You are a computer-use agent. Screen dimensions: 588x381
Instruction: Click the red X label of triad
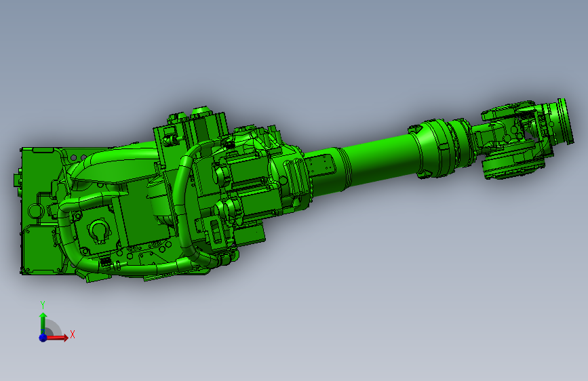[x=73, y=334]
